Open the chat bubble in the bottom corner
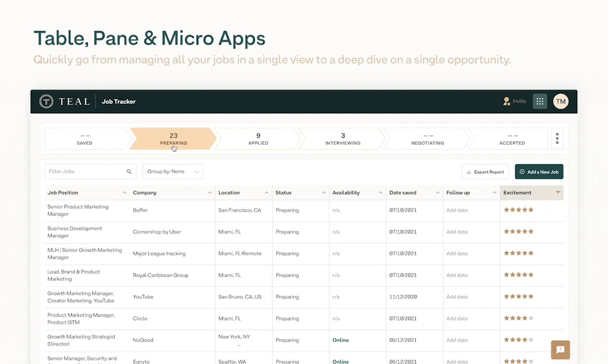The height and width of the screenshot is (364, 608). [559, 350]
